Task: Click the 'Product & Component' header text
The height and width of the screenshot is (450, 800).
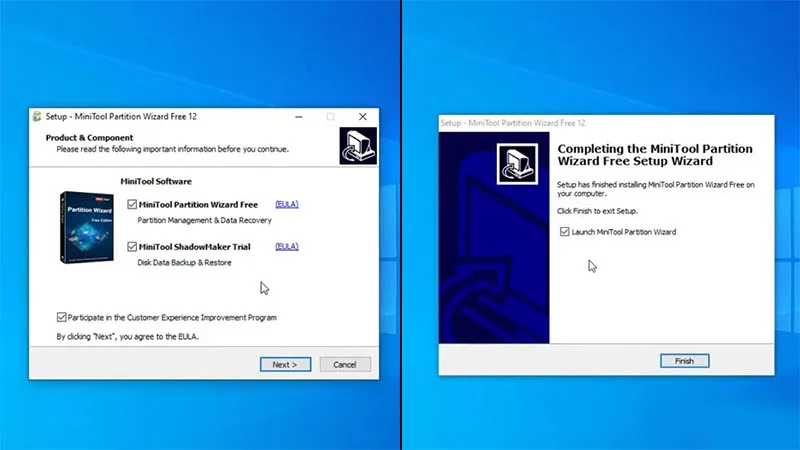Action: click(89, 138)
